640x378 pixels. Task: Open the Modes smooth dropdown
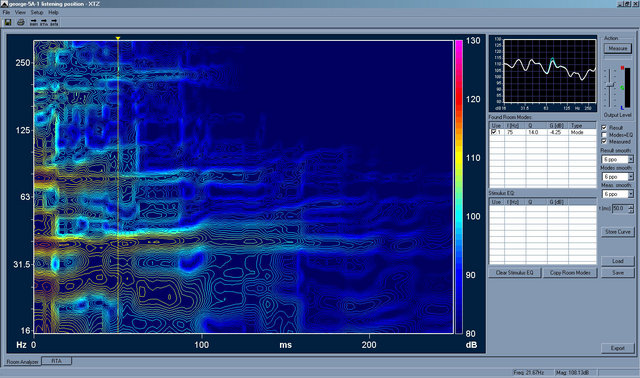click(631, 177)
